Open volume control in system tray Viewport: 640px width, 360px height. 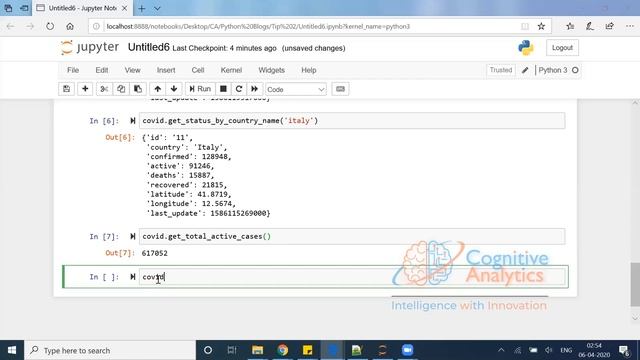(549, 350)
